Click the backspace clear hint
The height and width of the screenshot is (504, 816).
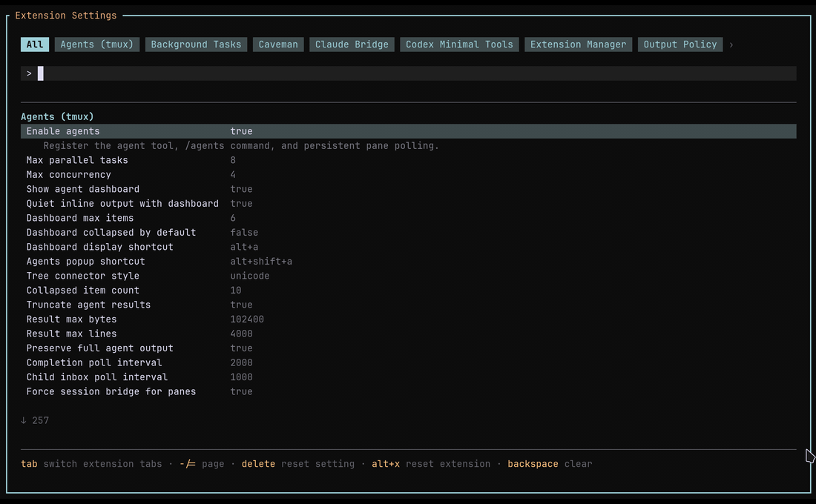[550, 464]
